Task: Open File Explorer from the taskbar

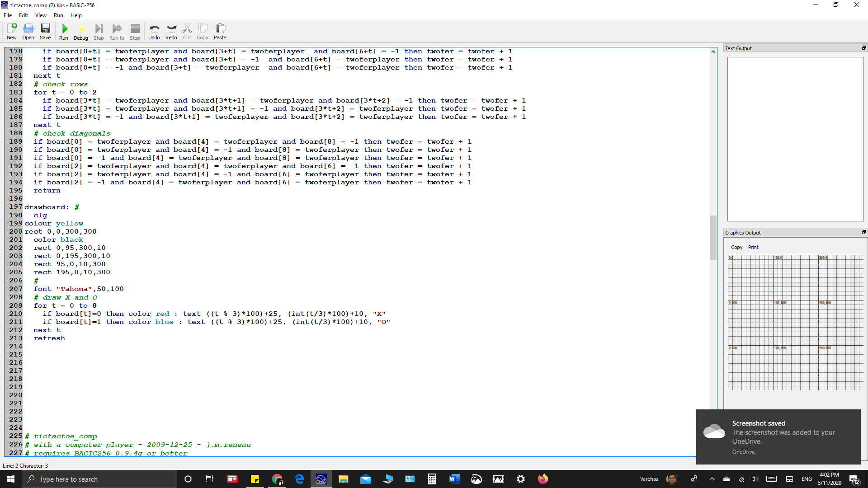Action: 344,479
